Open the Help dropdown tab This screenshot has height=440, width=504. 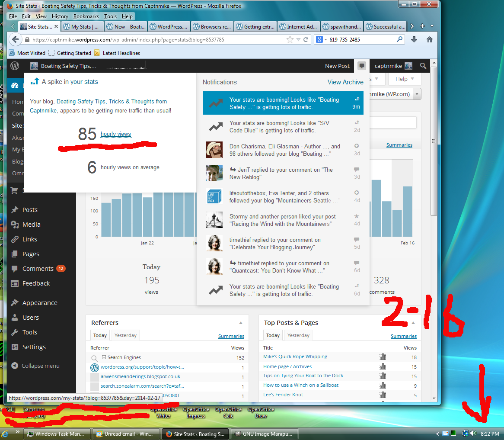(x=404, y=79)
